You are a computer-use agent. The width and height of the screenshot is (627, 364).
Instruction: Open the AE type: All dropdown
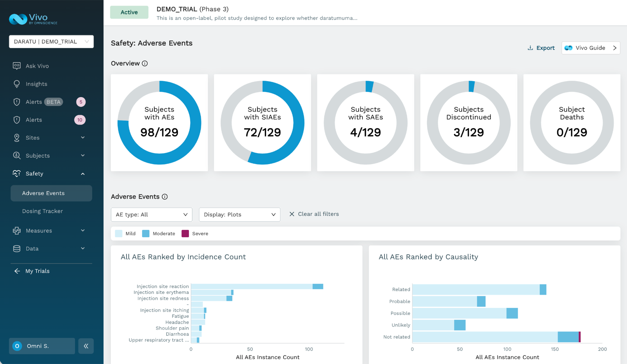tap(152, 215)
